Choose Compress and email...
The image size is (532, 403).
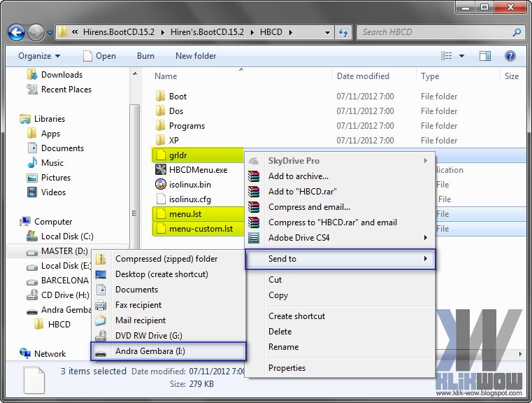point(340,207)
